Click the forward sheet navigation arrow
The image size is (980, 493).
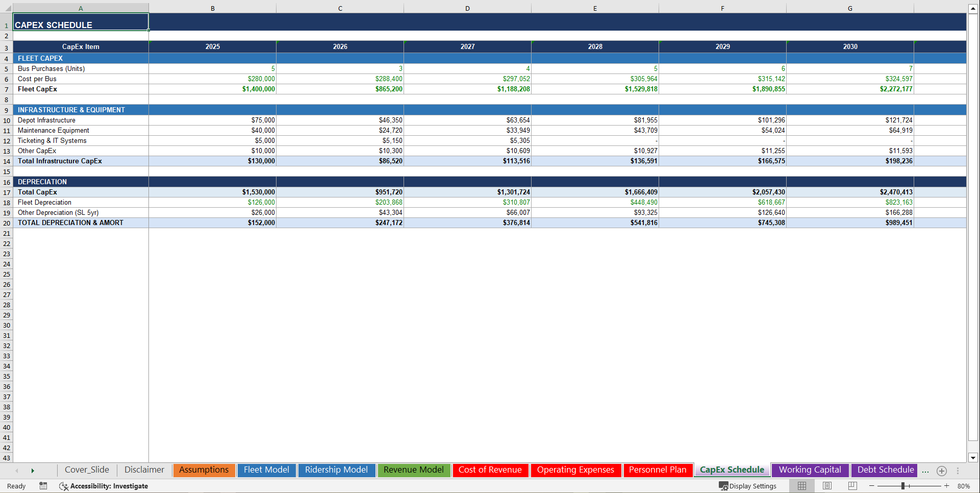[x=33, y=470]
